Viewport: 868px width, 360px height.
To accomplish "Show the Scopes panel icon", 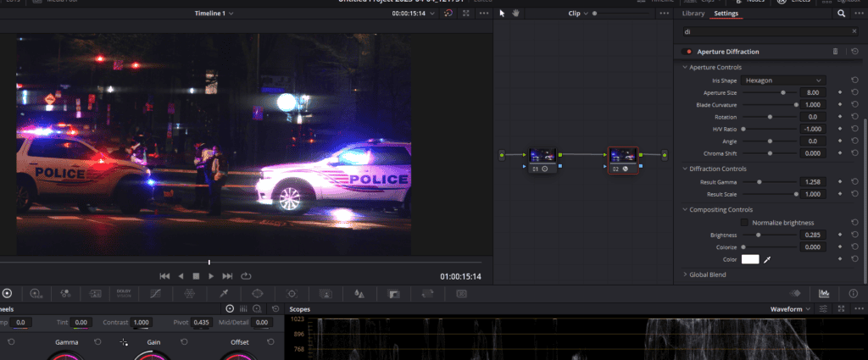I will [x=824, y=293].
